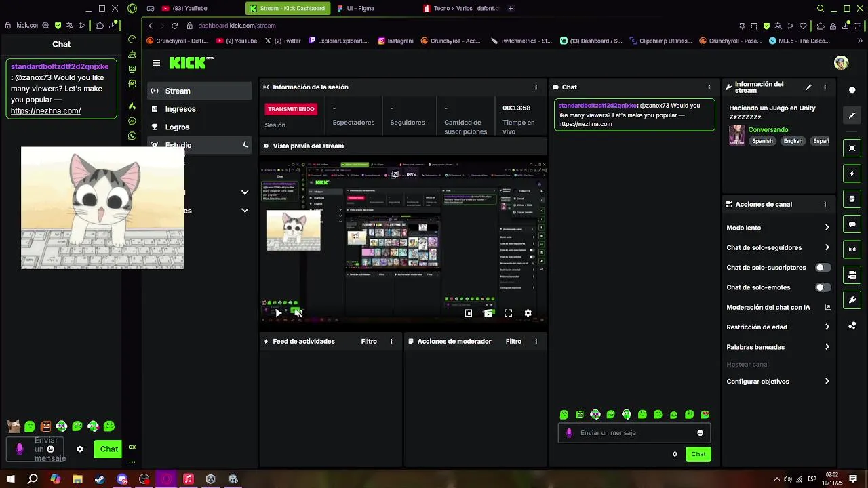Screen dimensions: 868x488
Task: Expand Modo lento options
Action: coord(827,228)
